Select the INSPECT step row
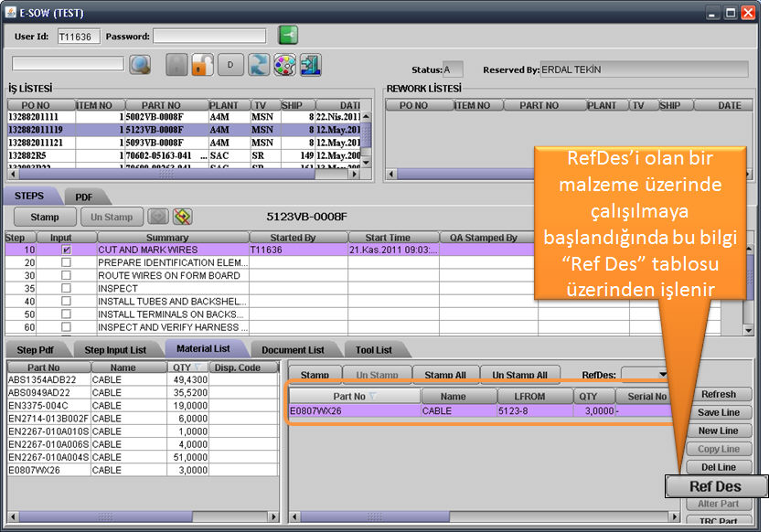 click(x=362, y=288)
